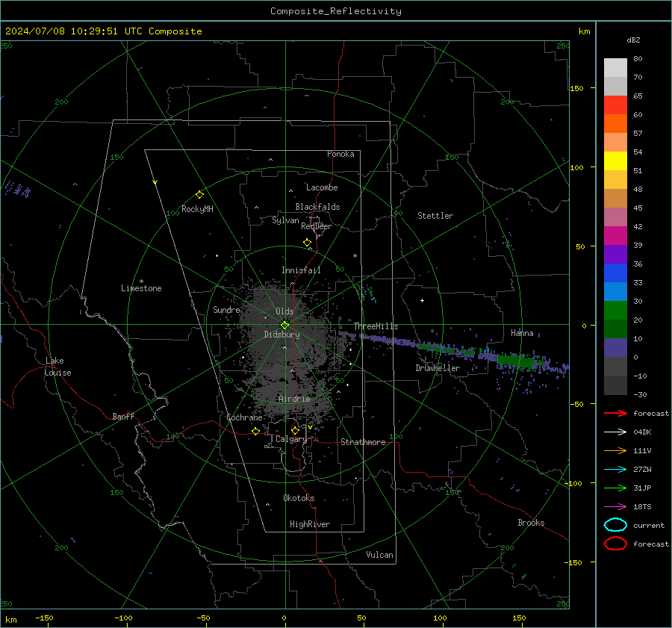The width and height of the screenshot is (672, 628).
Task: Click the Sylvan label
Action: pyautogui.click(x=285, y=220)
